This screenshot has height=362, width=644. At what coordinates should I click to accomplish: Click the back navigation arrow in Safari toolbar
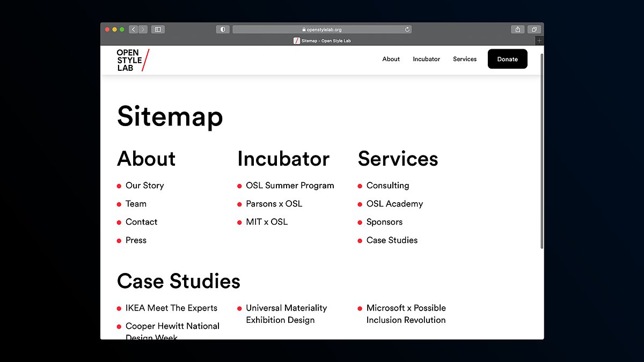pyautogui.click(x=133, y=29)
